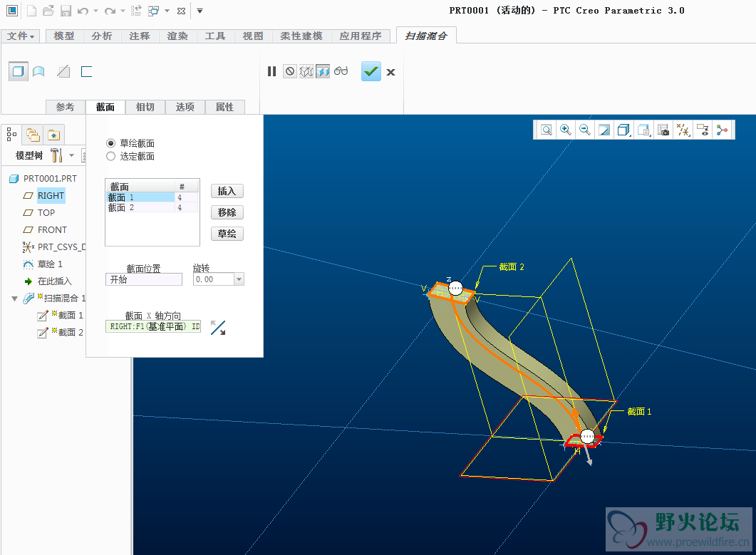Click the View Manager camera icon
This screenshot has width=756, height=555.
(x=663, y=130)
